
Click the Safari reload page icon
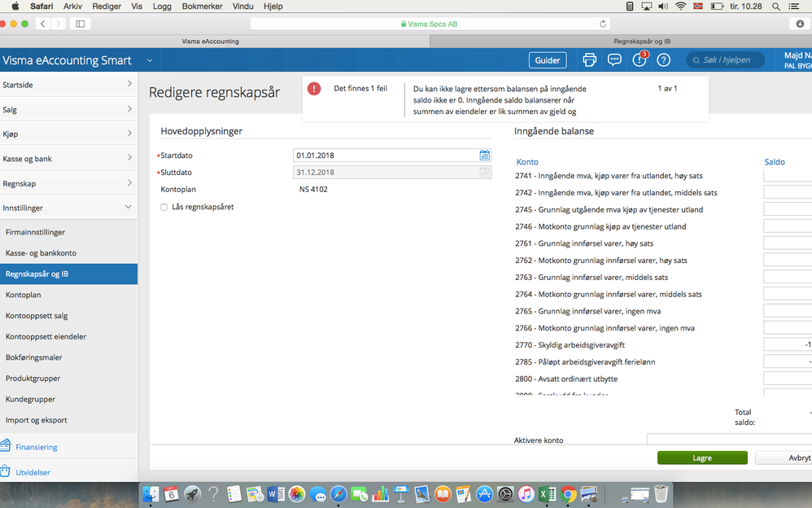pyautogui.click(x=602, y=24)
